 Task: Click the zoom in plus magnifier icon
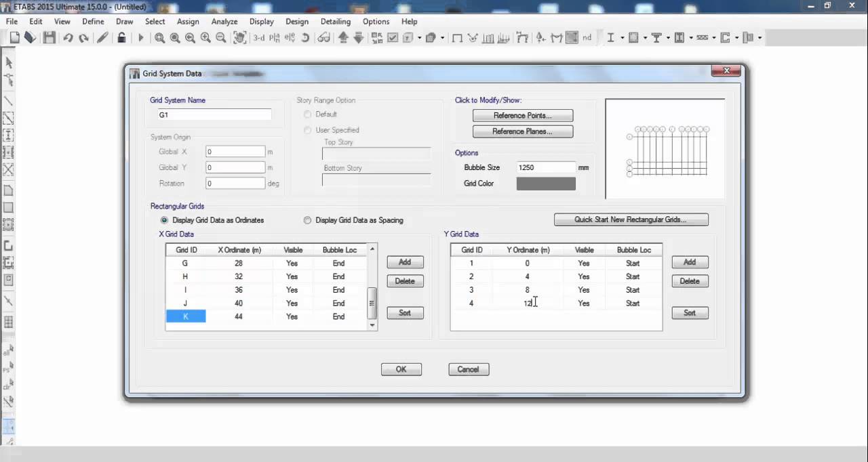point(205,38)
